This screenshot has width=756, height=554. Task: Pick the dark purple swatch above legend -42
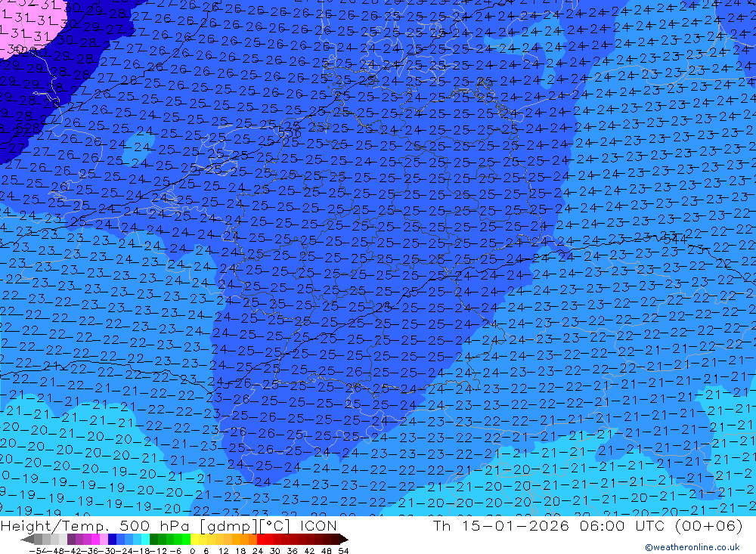point(71,540)
